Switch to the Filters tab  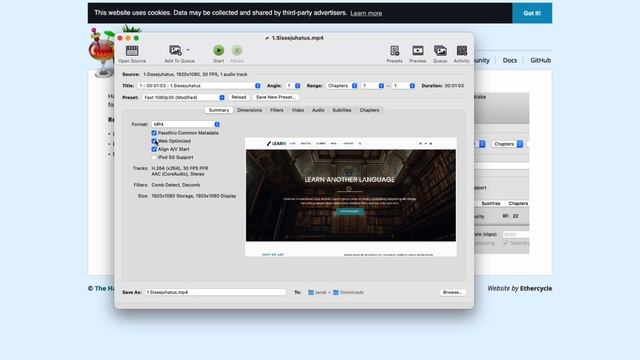[276, 110]
